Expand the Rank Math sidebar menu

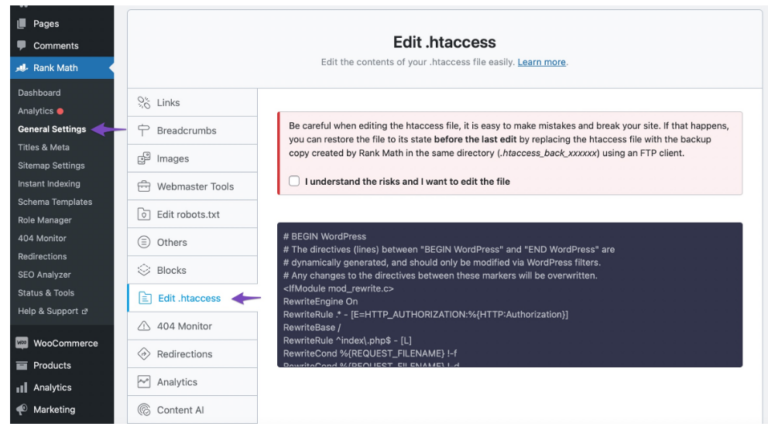click(55, 68)
